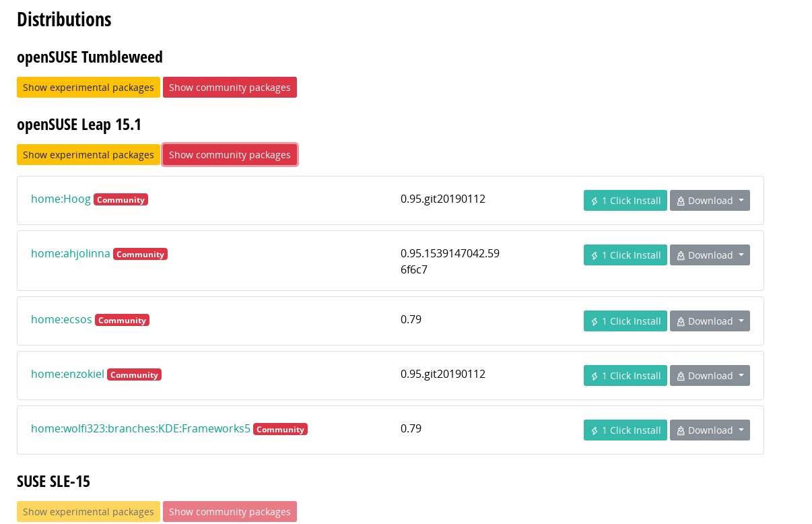Click 1 Click Install for home:ecsos

pos(625,321)
